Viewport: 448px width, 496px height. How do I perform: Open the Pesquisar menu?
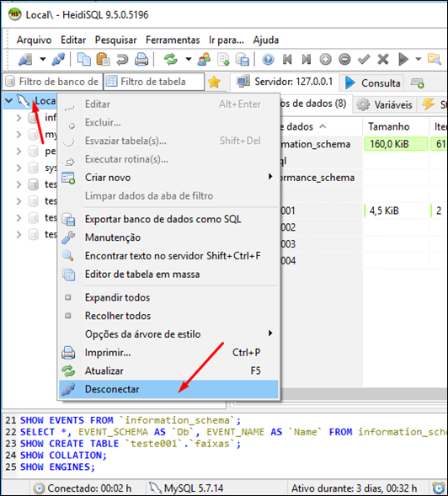116,40
